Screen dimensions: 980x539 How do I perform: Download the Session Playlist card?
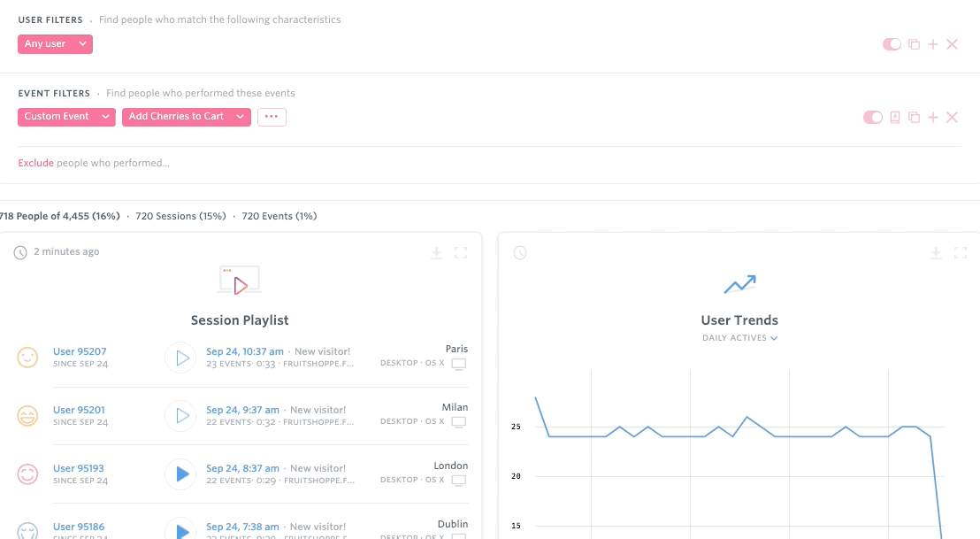pyautogui.click(x=436, y=253)
